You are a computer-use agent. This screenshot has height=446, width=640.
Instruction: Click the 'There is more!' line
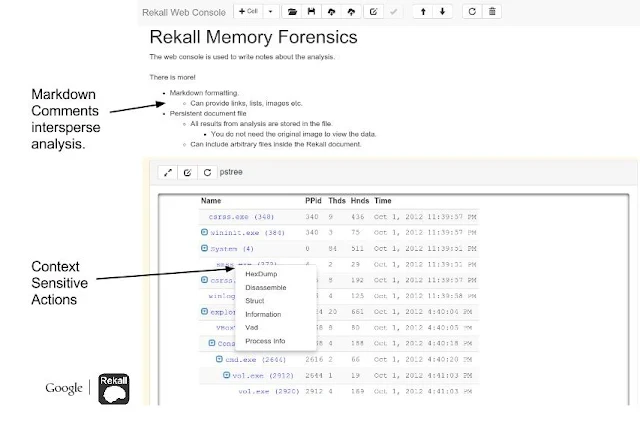pyautogui.click(x=172, y=77)
